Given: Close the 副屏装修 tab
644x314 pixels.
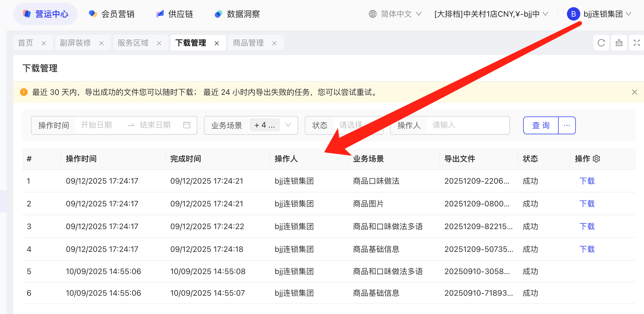Looking at the screenshot, I should [101, 43].
